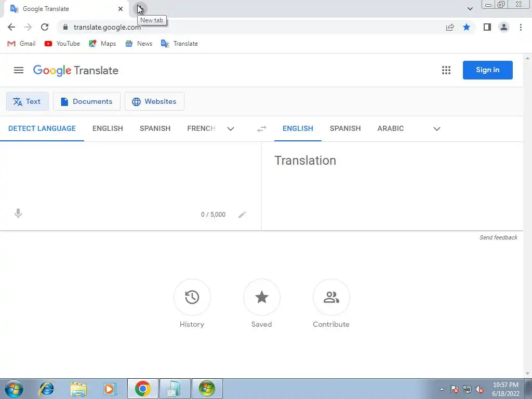Click the source text input area
Screen dimensions: 532x399
coord(130,173)
